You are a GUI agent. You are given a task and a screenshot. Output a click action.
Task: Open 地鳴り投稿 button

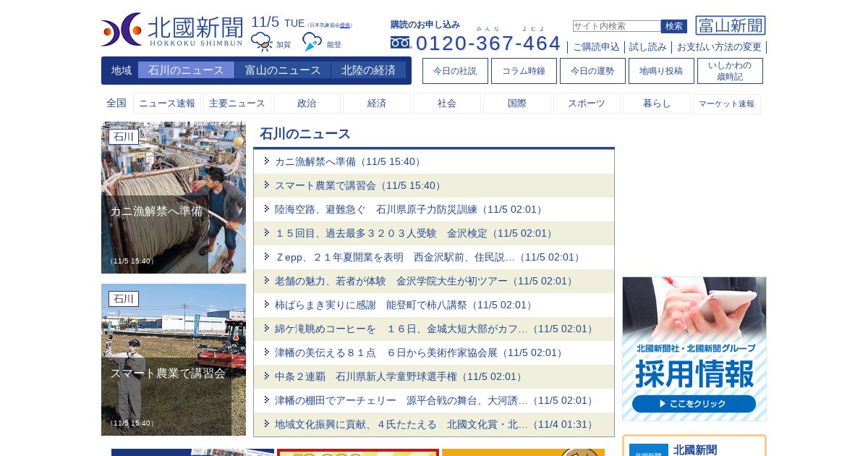click(661, 71)
